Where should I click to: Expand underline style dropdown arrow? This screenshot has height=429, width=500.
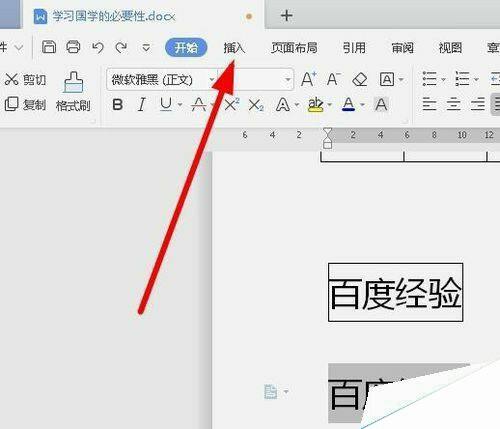point(180,105)
